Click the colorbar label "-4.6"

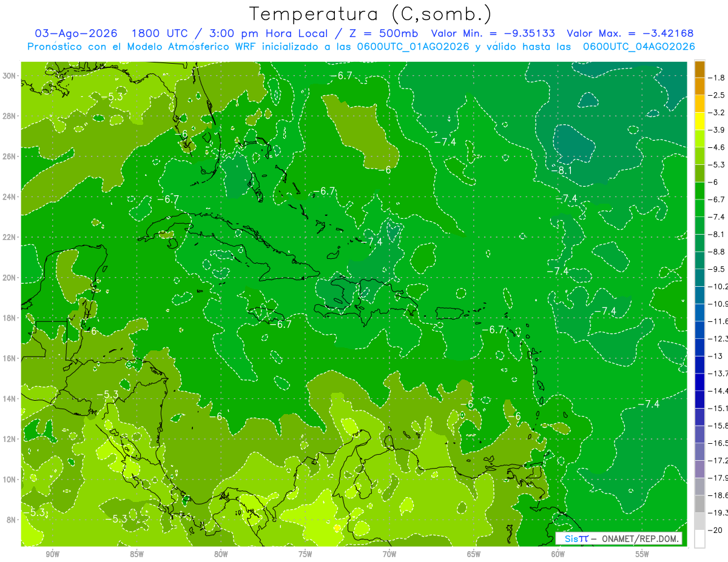716,147
